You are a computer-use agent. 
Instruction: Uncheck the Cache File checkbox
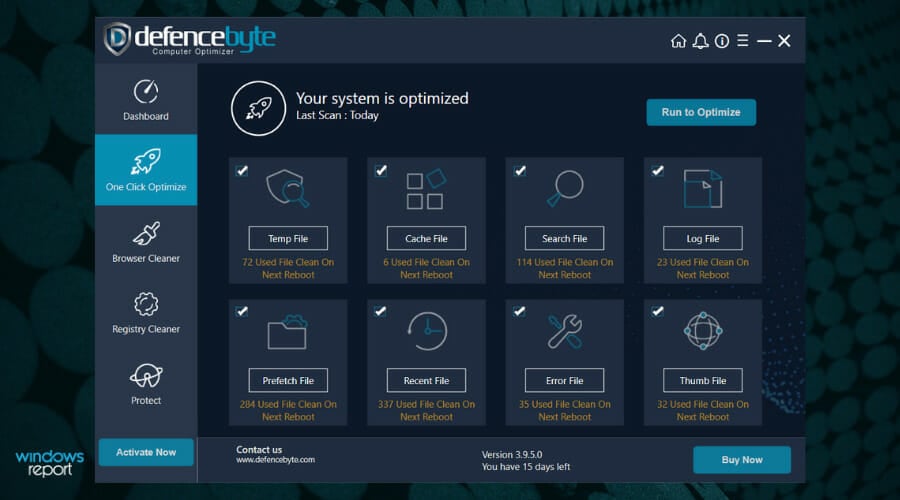pos(381,170)
